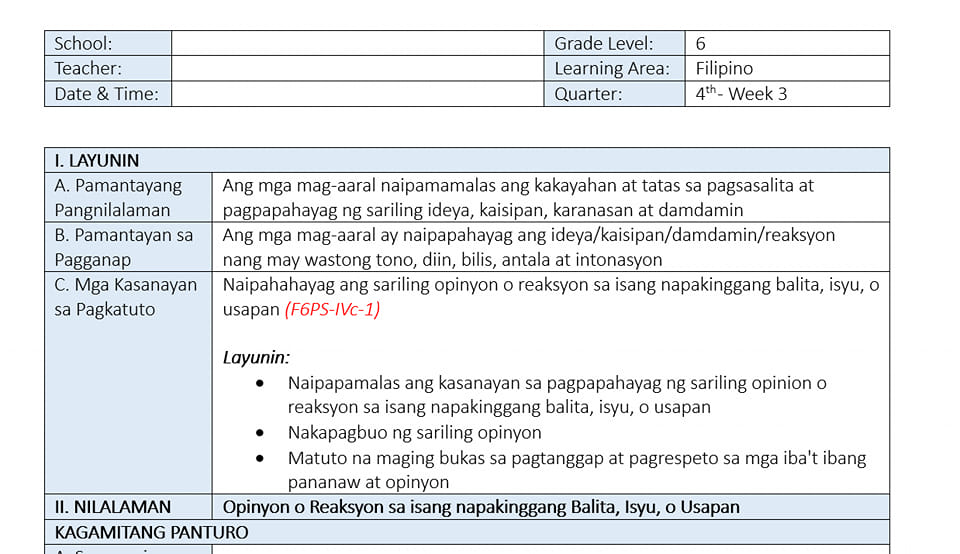Click the italic Layunin: subheading

click(256, 357)
